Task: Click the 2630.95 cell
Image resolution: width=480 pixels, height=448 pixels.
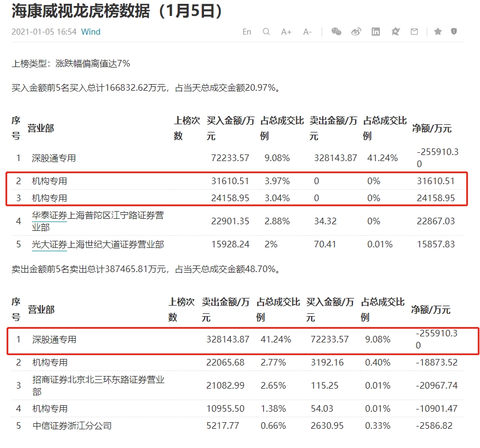Action: 327,426
